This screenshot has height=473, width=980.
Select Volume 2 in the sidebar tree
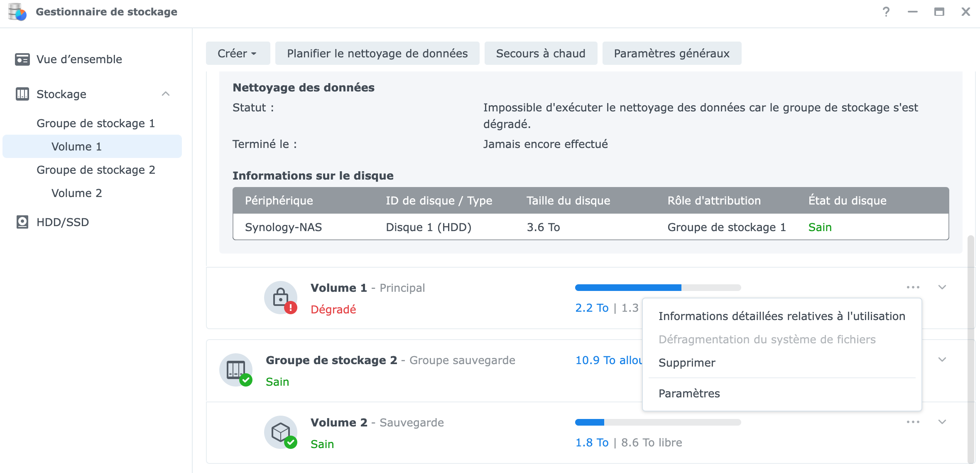tap(76, 193)
